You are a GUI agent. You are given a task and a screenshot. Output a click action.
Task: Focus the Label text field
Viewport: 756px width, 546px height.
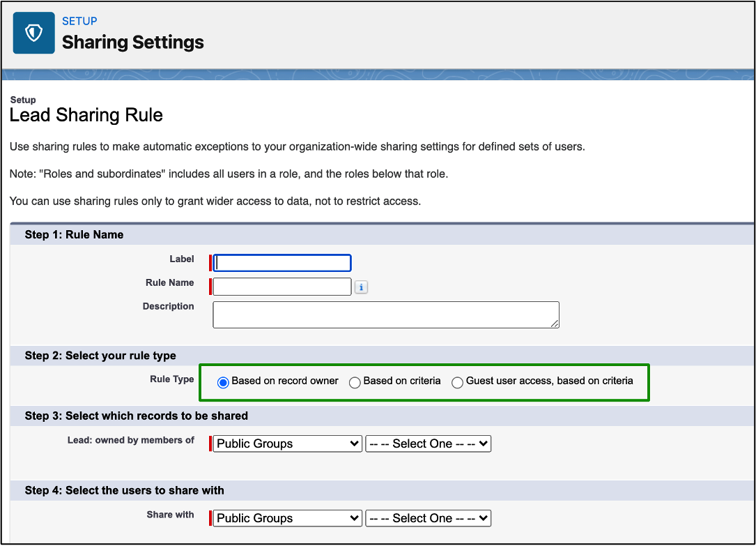(x=282, y=263)
